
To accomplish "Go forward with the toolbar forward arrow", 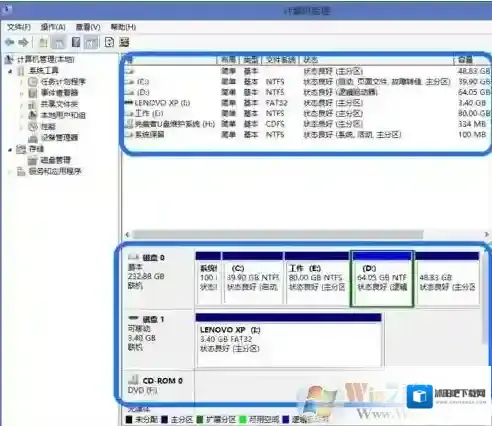I will click(x=23, y=42).
